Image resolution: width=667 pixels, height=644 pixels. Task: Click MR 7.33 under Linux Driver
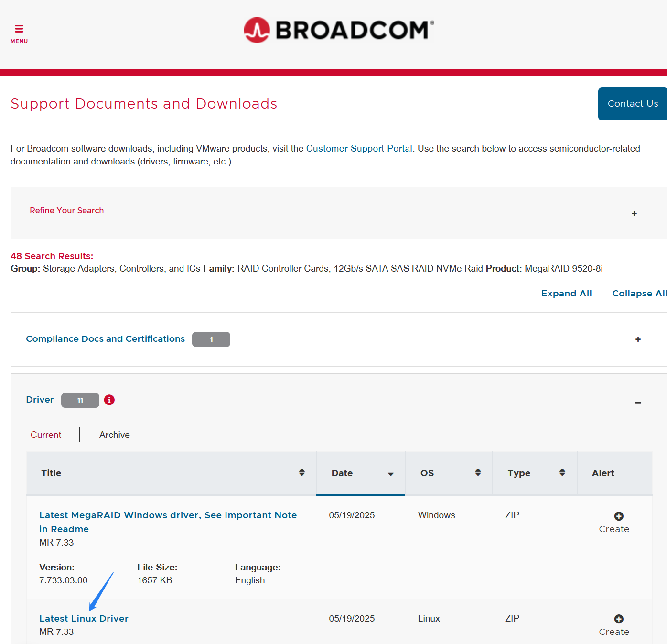click(x=56, y=632)
